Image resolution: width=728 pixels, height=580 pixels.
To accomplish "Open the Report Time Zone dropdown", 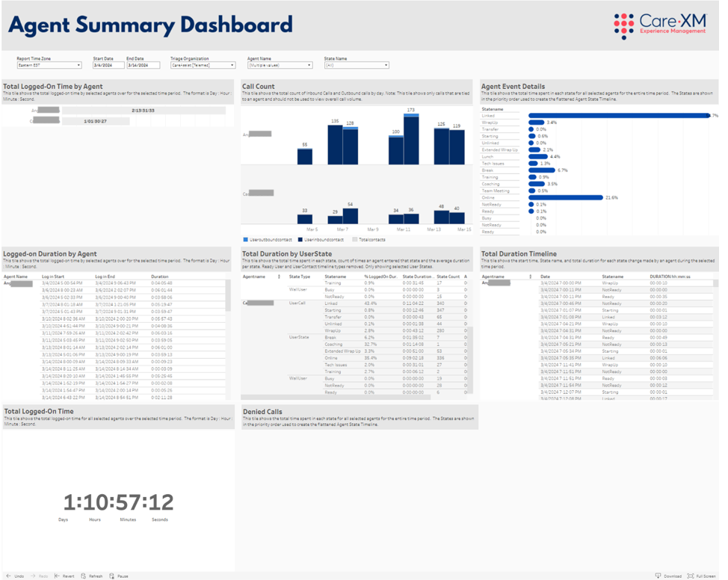I will [49, 66].
